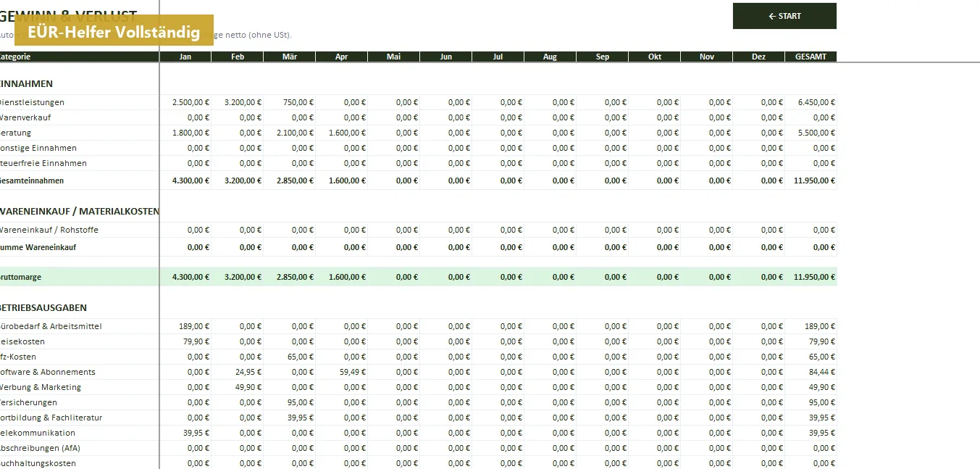
Task: Click Gesamteinnahmen January value 4.300,00 €
Action: coord(185,180)
